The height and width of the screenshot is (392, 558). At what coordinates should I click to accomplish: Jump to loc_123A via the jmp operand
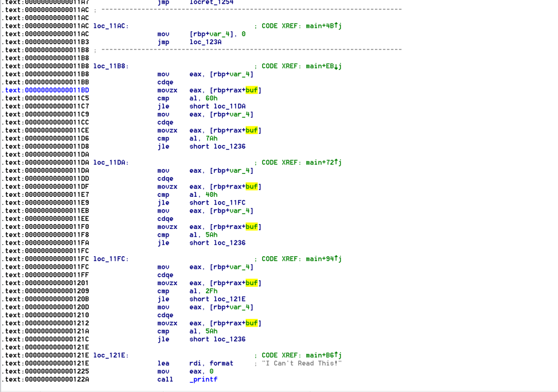pos(205,41)
